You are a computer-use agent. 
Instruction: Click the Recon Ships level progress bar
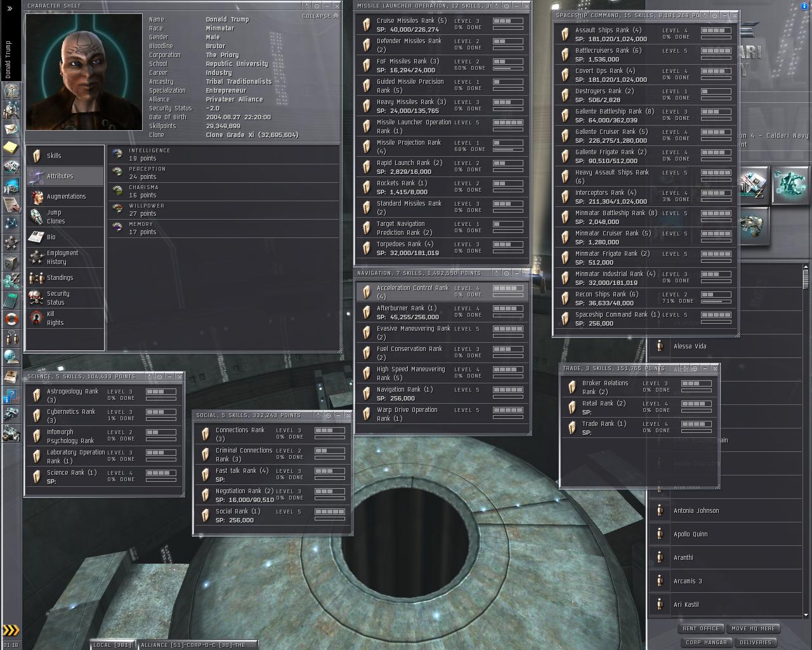point(716,295)
